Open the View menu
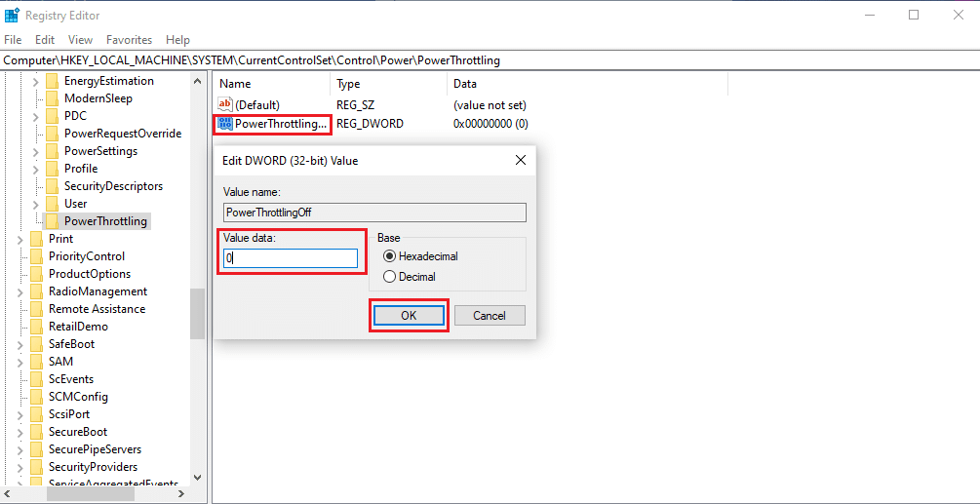The height and width of the screenshot is (504, 980). click(x=80, y=39)
